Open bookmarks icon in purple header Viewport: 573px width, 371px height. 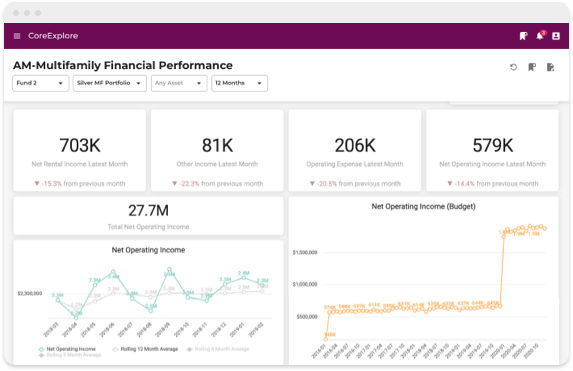(523, 36)
